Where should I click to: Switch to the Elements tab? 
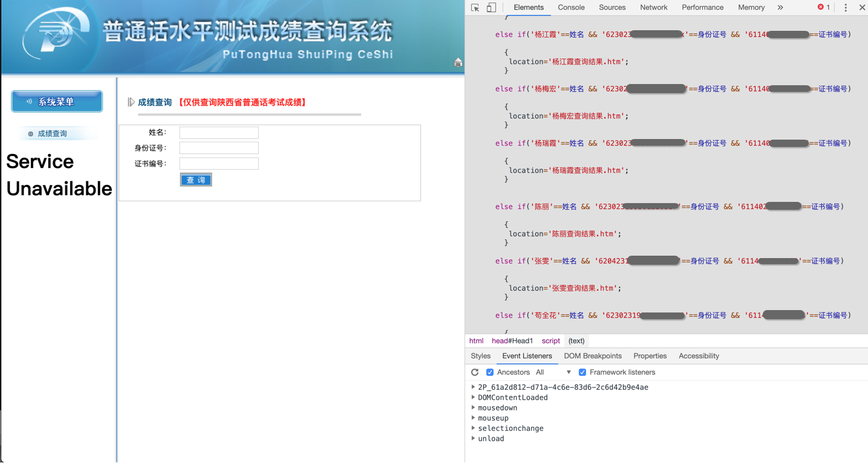coord(529,8)
